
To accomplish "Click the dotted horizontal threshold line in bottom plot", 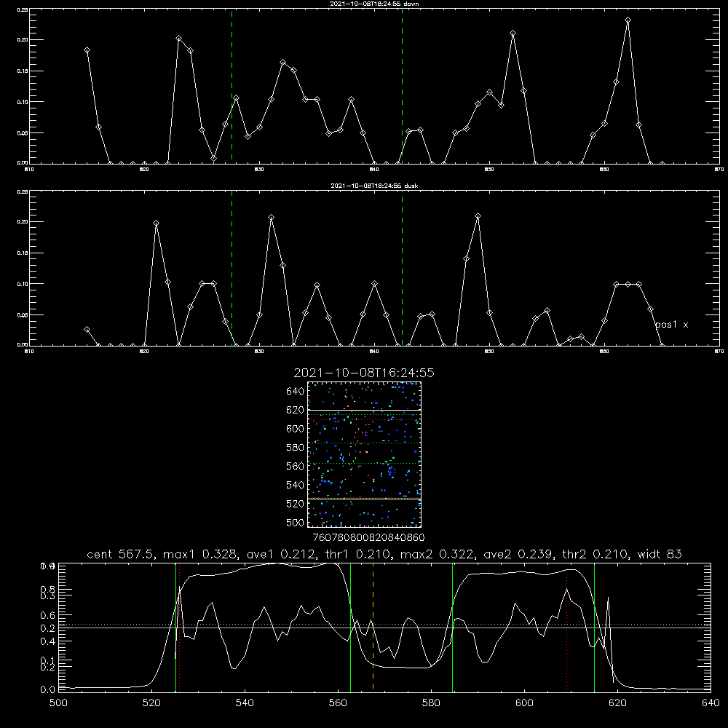I will click(384, 625).
